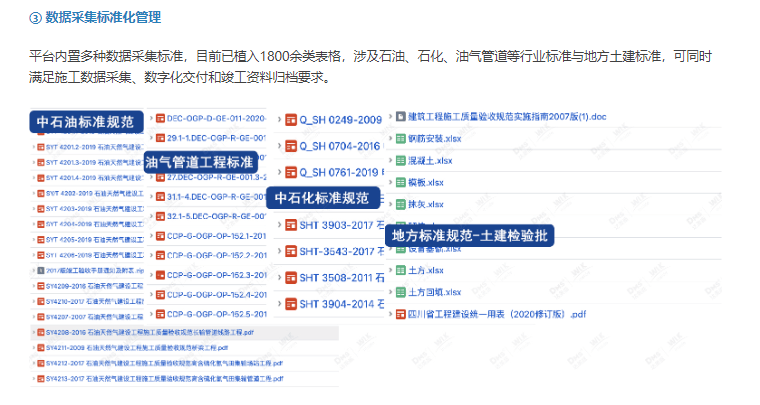Click the 建筑工程施工质量验收规范 doc file icon
760x405 pixels.
point(399,116)
